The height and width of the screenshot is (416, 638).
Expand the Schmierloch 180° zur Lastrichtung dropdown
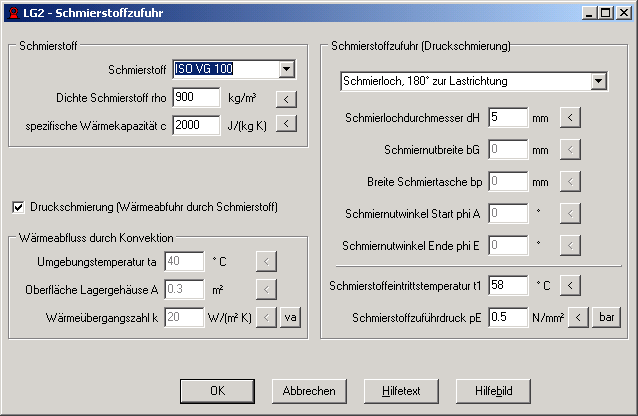[599, 81]
